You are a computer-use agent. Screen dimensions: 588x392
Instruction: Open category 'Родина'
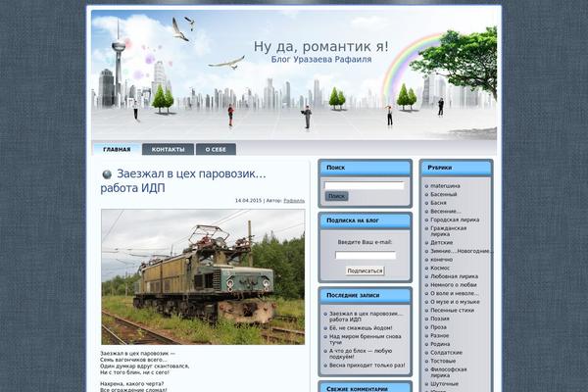pos(440,344)
